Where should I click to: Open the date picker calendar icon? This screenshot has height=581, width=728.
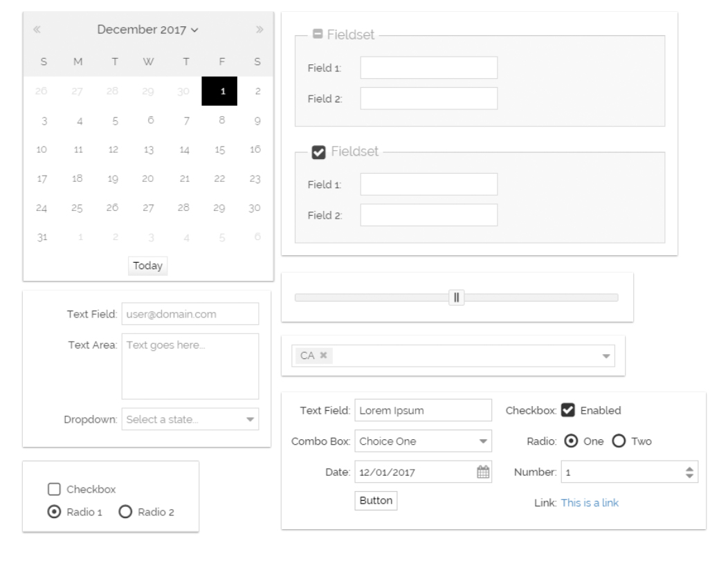click(x=483, y=472)
